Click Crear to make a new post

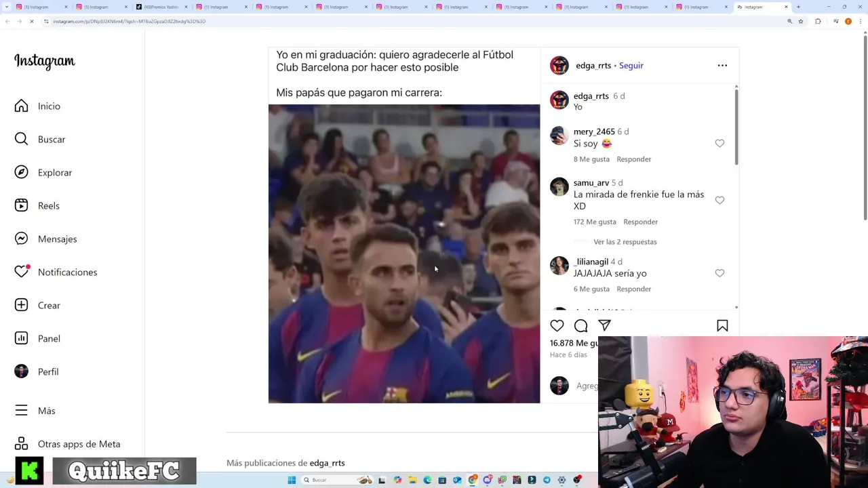[x=37, y=305]
